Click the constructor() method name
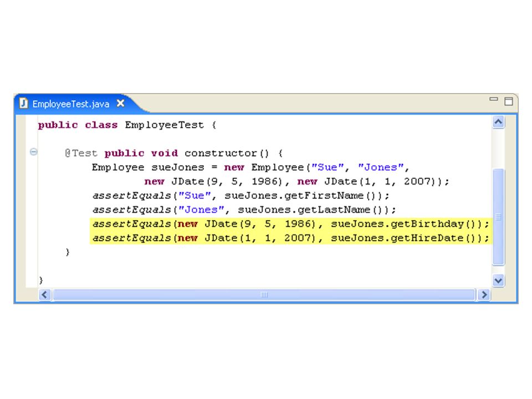 pos(227,153)
